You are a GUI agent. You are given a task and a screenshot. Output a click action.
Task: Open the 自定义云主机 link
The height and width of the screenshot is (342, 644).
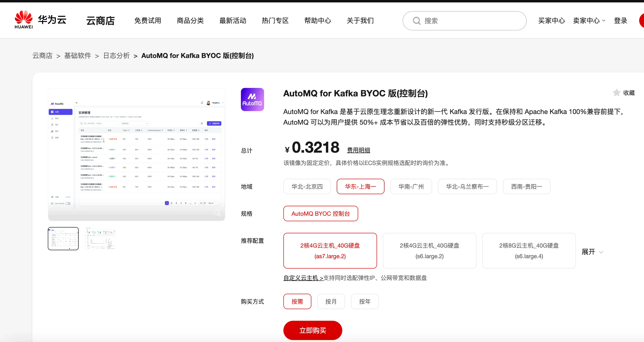point(303,278)
